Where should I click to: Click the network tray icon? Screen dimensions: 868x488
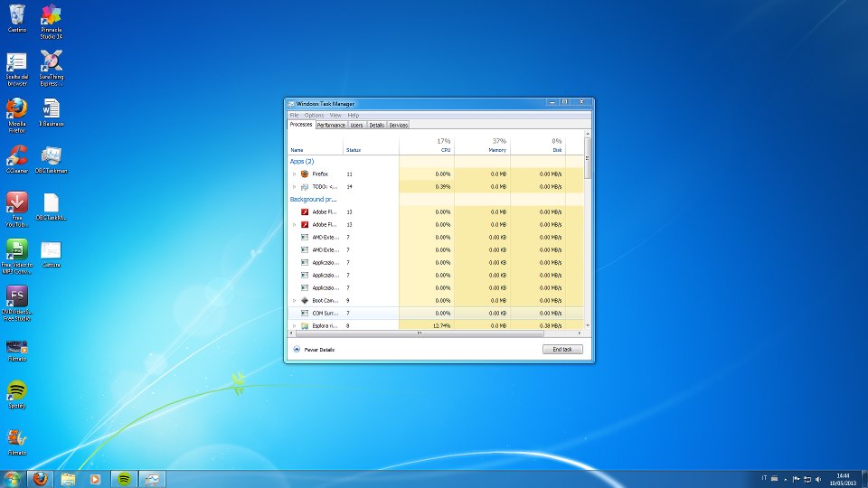[x=807, y=479]
